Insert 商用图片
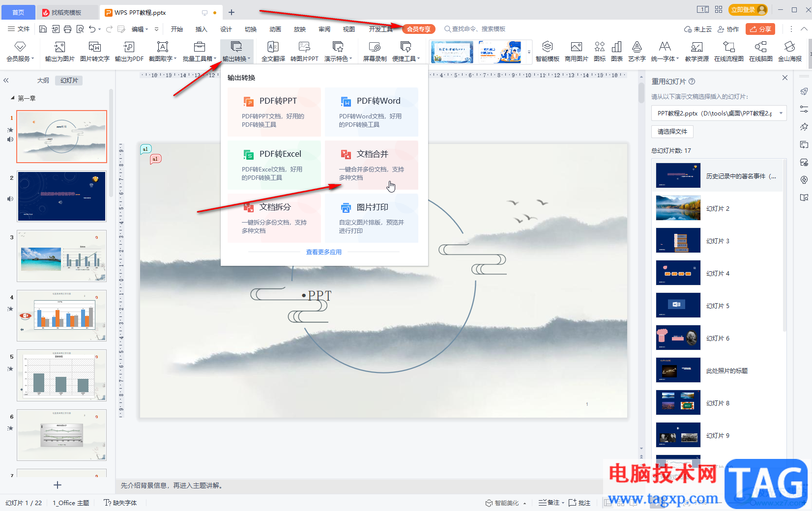The width and height of the screenshot is (812, 511). (576, 52)
